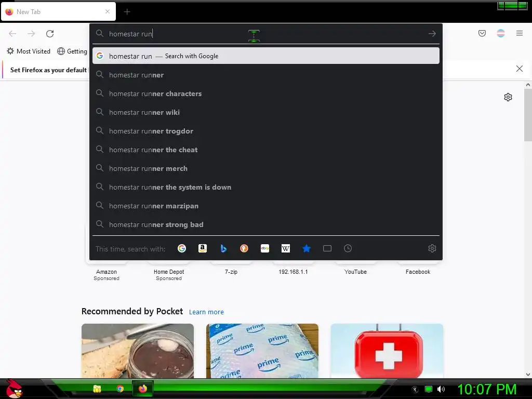Open the 7-zip shortcut

[231, 272]
